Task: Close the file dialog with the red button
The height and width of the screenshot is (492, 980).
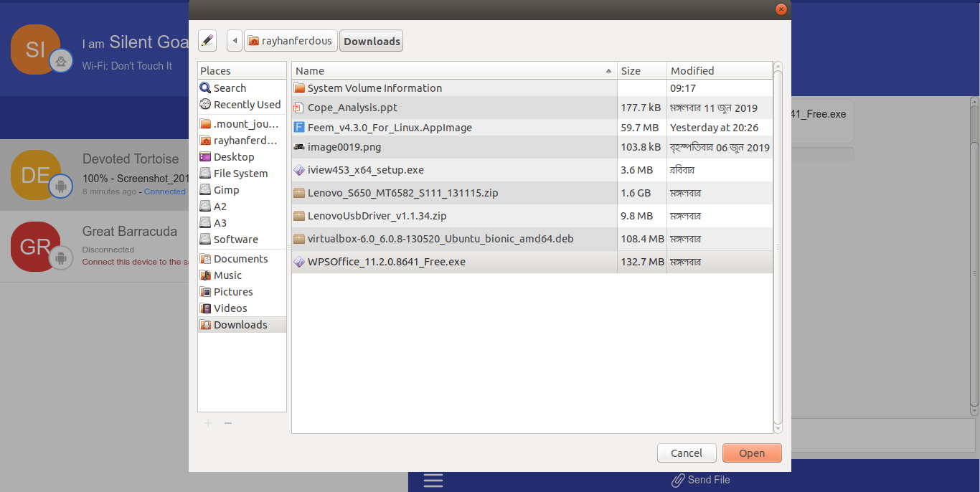Action: (x=781, y=9)
